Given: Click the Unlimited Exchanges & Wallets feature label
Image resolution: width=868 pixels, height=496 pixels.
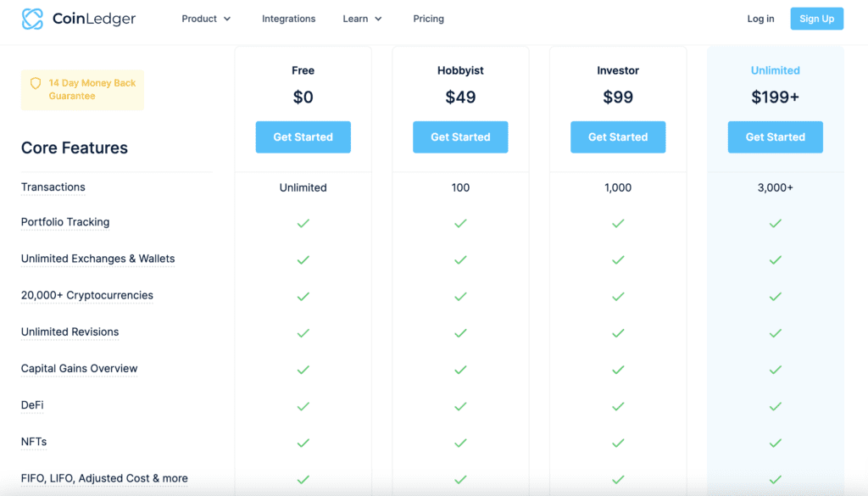Looking at the screenshot, I should tap(98, 259).
